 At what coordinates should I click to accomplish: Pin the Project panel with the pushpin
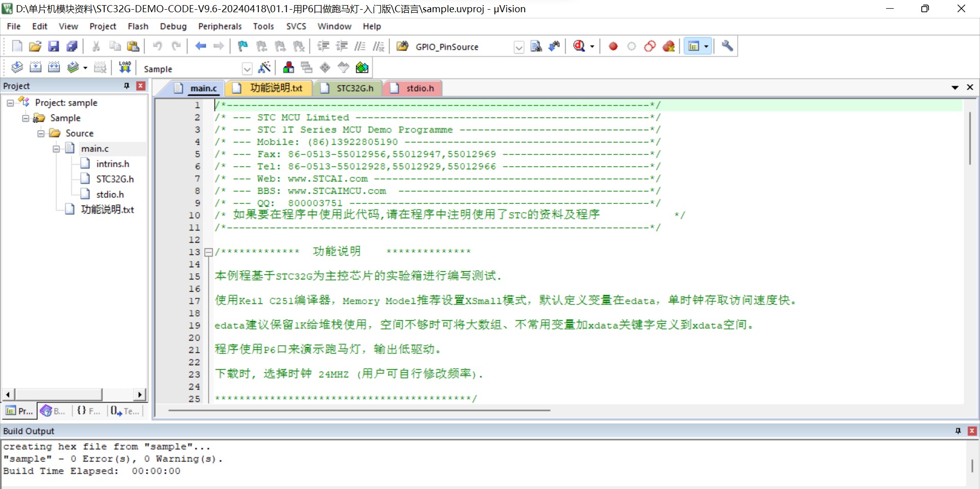127,86
